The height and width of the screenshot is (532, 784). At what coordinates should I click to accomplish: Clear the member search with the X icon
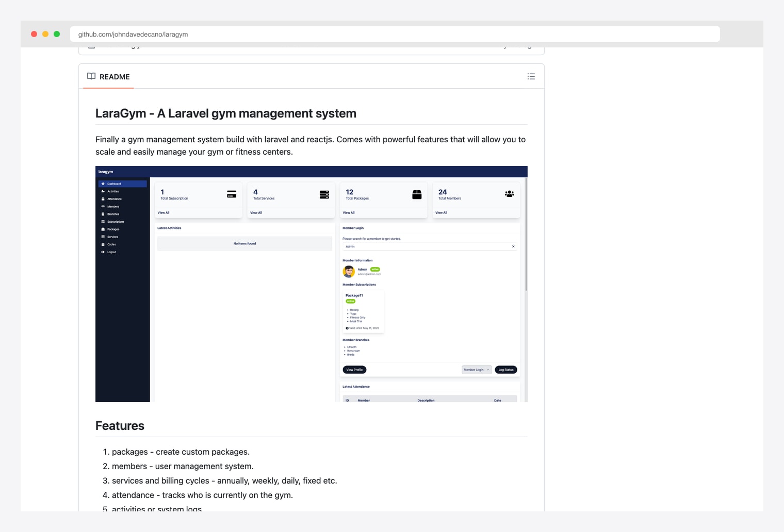(513, 246)
